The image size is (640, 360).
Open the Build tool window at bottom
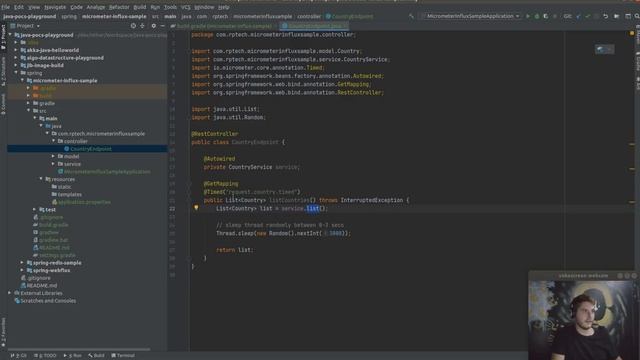96,356
